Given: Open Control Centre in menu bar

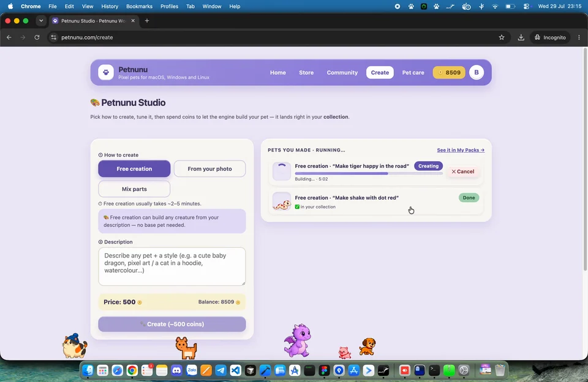Looking at the screenshot, I should click(x=527, y=6).
